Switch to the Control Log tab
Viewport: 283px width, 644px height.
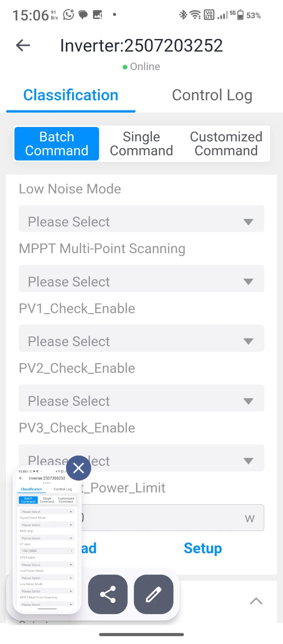click(212, 95)
